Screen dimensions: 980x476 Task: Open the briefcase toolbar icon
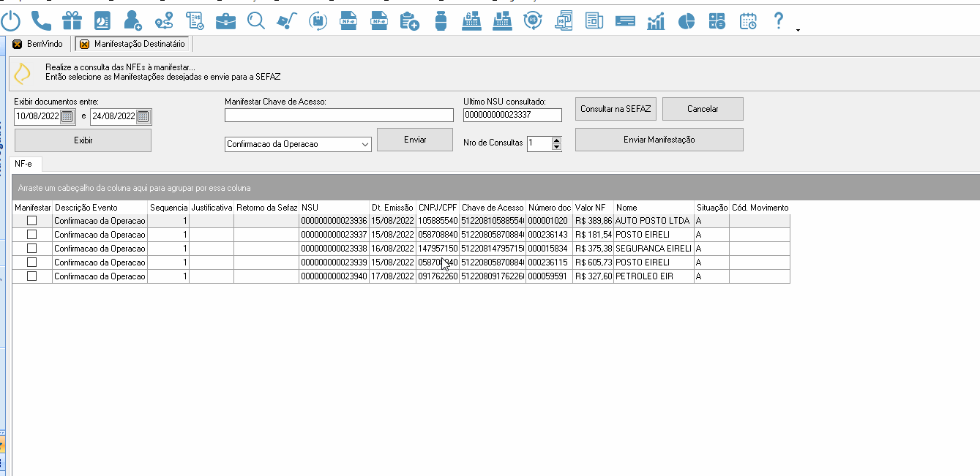pyautogui.click(x=225, y=20)
